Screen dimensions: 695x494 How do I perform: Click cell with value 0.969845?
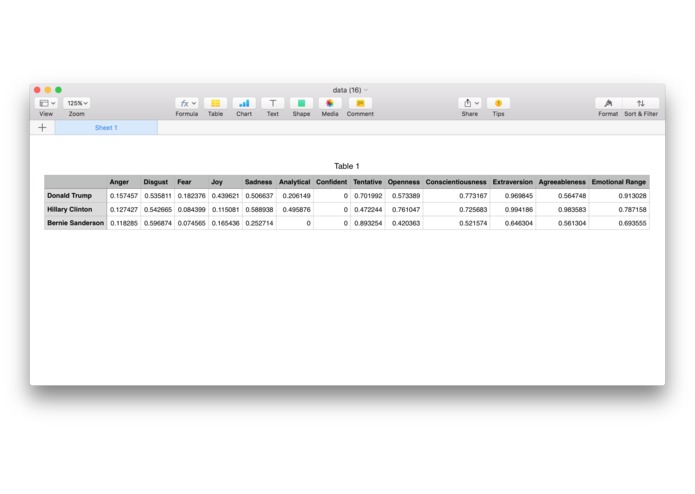tap(513, 196)
